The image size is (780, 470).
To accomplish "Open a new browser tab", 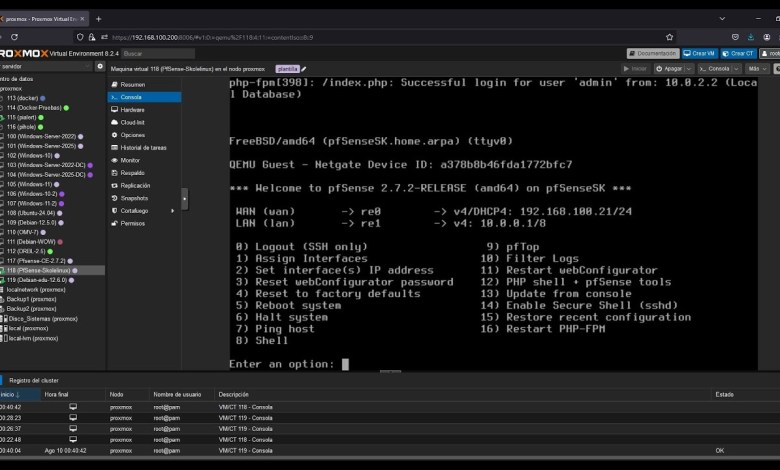I will pyautogui.click(x=98, y=19).
